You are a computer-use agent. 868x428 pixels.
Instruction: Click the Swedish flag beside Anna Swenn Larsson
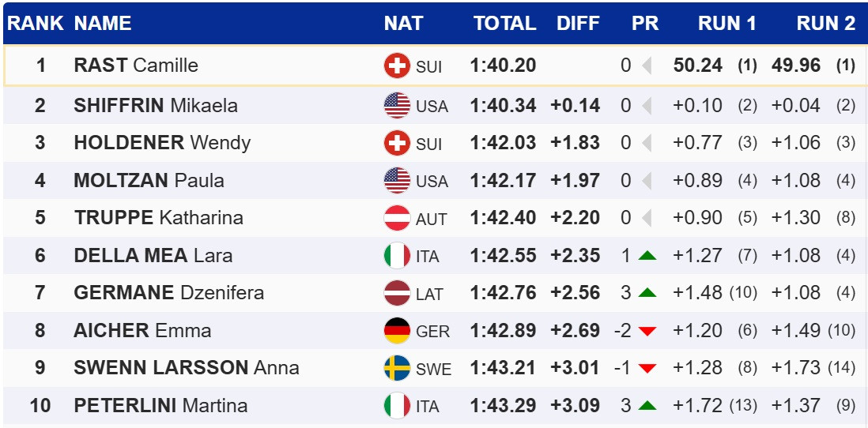397,368
